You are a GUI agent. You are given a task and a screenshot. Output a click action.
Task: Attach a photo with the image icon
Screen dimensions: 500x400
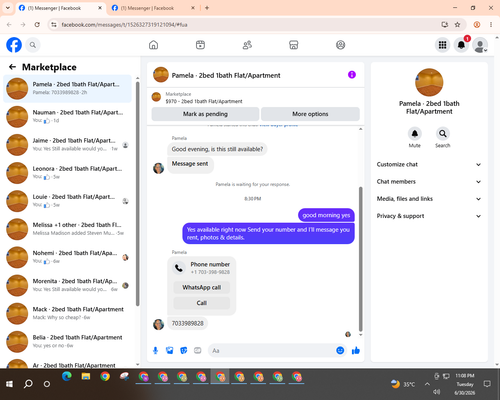(169, 350)
